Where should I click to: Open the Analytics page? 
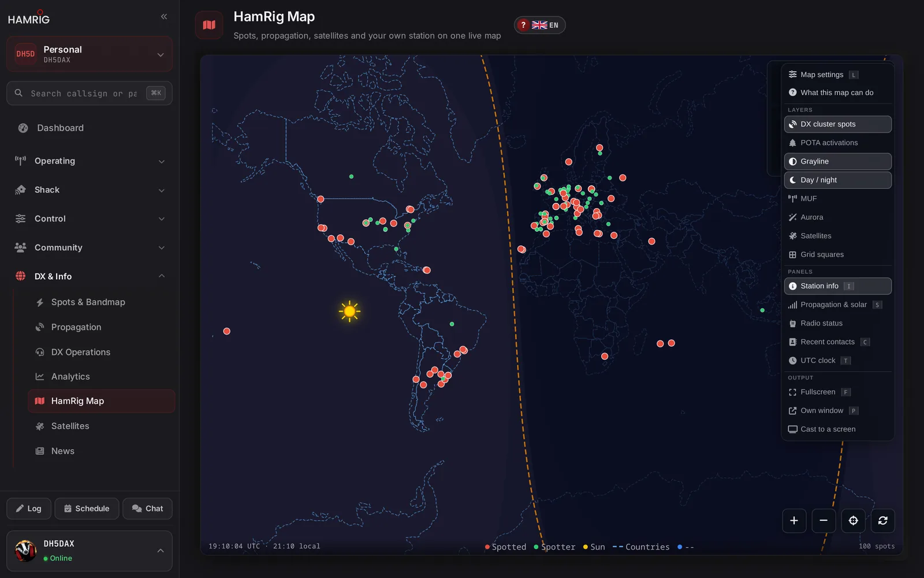[x=102, y=376]
